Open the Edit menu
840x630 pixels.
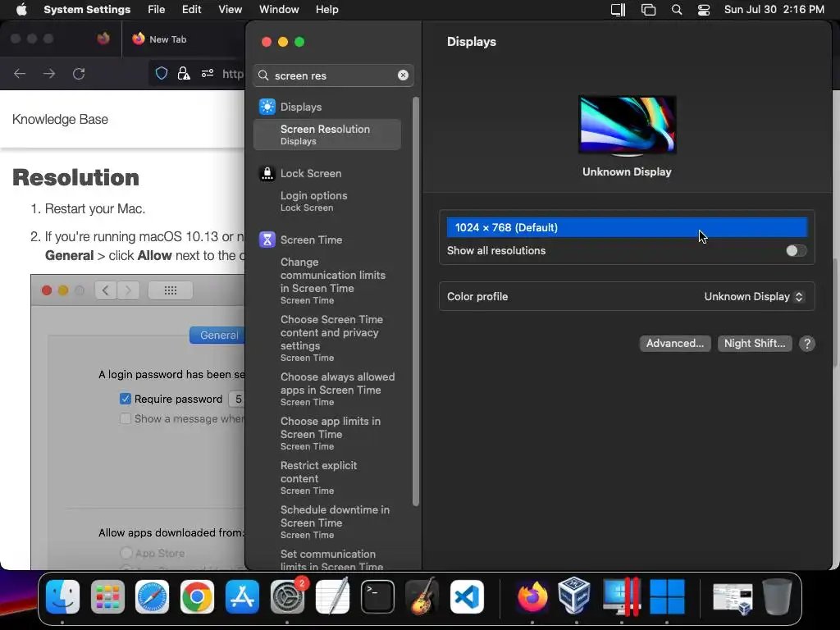point(191,10)
